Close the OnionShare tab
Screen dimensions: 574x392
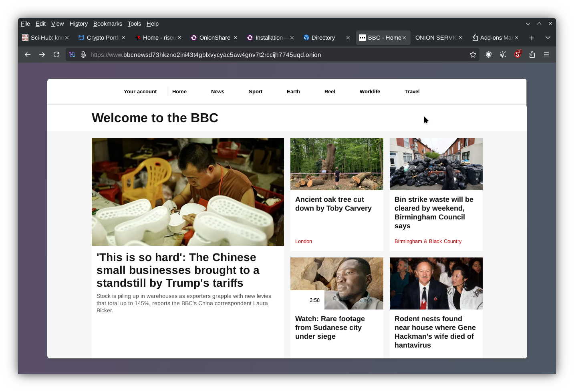[236, 38]
